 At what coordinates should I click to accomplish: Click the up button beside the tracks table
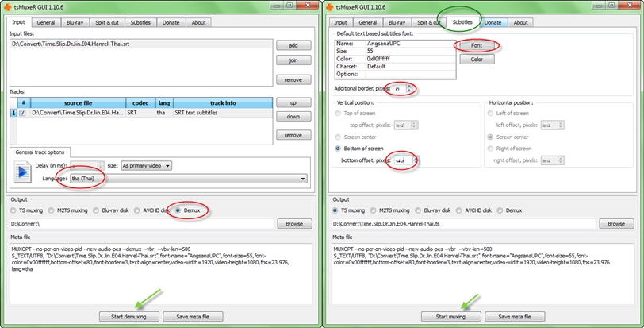[x=293, y=102]
